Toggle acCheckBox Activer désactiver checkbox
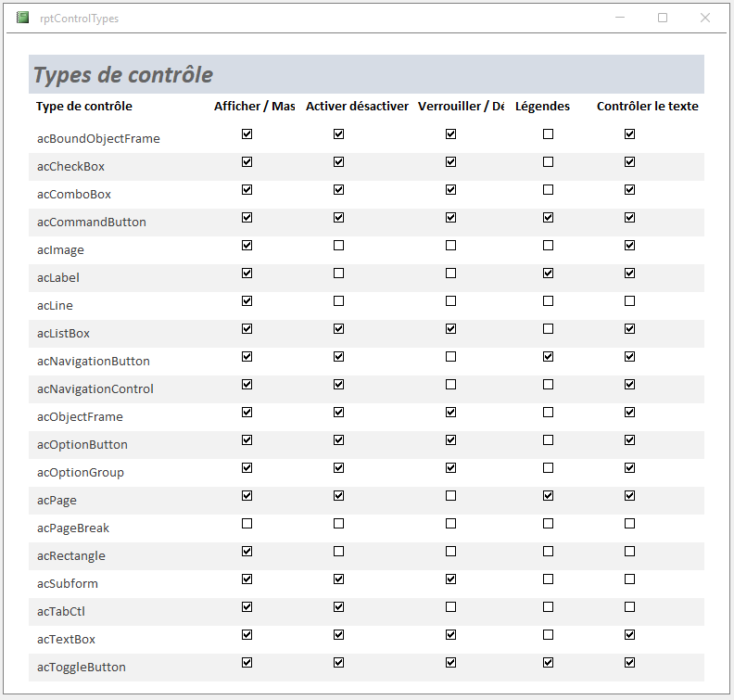734x700 pixels. coord(339,162)
